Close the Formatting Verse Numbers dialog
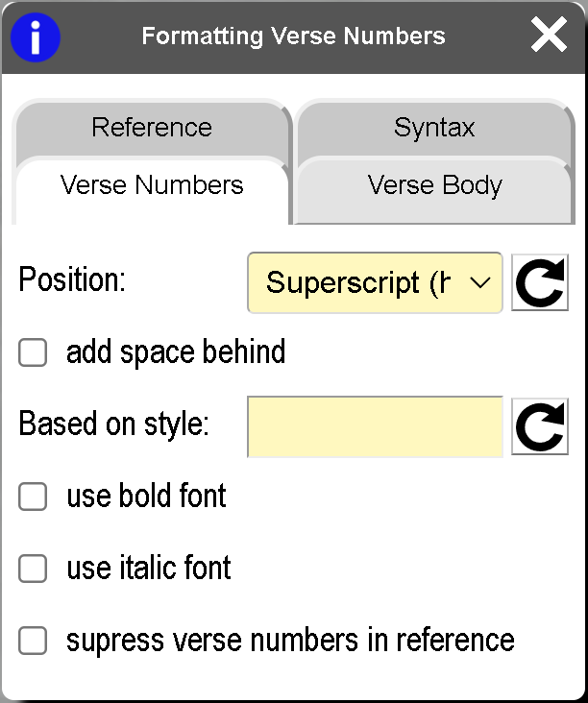 coord(549,36)
